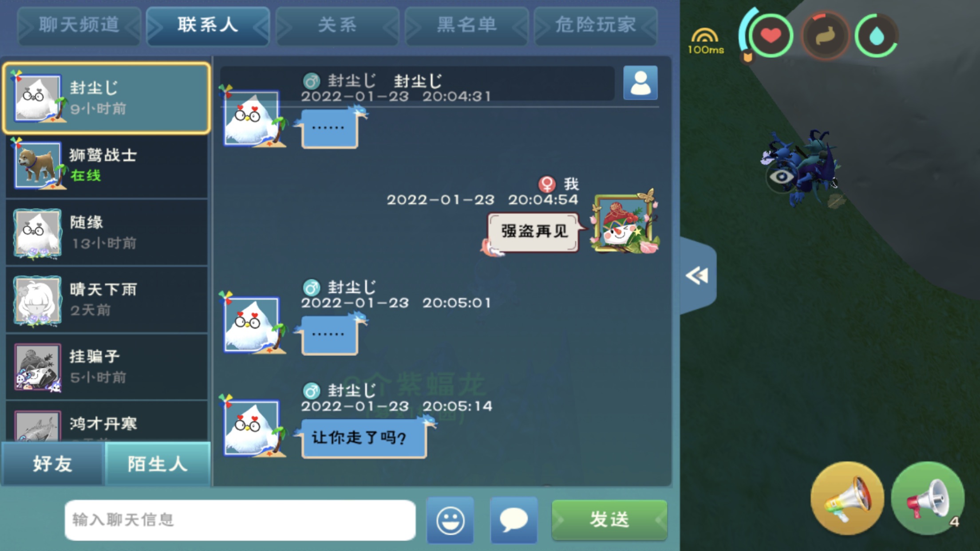Switch contact list to 陌生人
The image size is (980, 551).
pyautogui.click(x=158, y=464)
